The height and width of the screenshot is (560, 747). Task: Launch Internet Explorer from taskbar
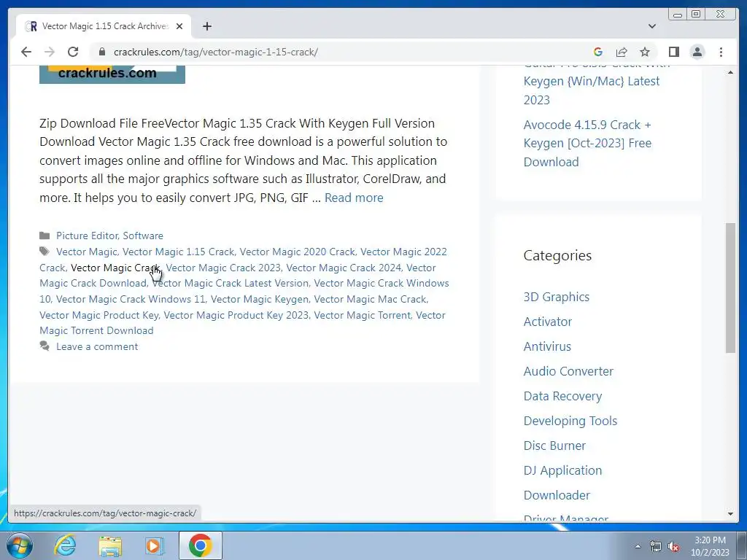click(x=65, y=545)
